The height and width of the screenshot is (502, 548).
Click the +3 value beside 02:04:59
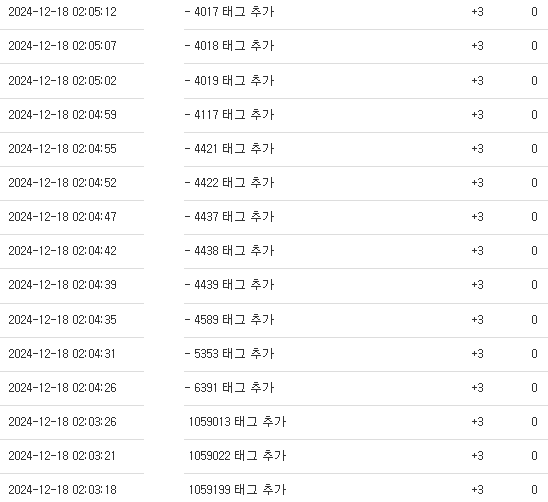click(477, 115)
